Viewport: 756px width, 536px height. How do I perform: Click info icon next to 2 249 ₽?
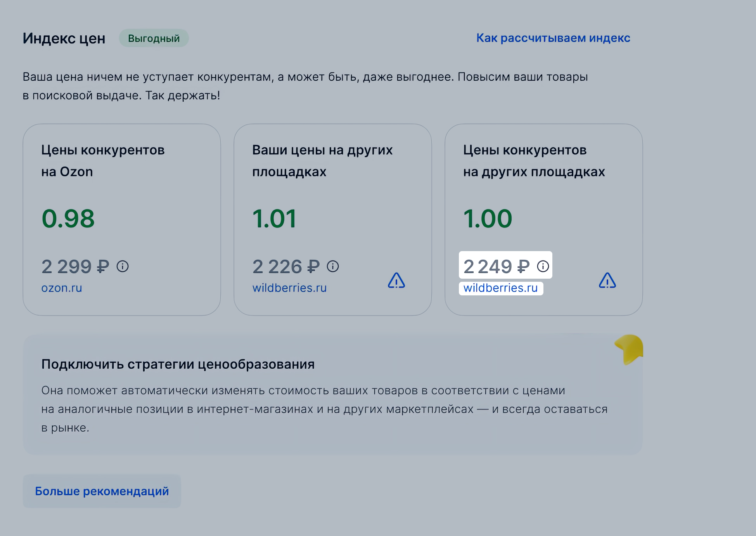pyautogui.click(x=543, y=267)
